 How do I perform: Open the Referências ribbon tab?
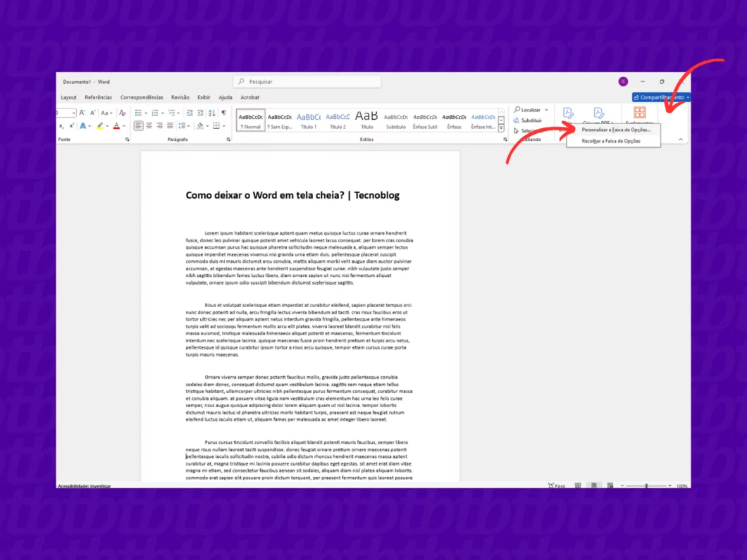98,97
